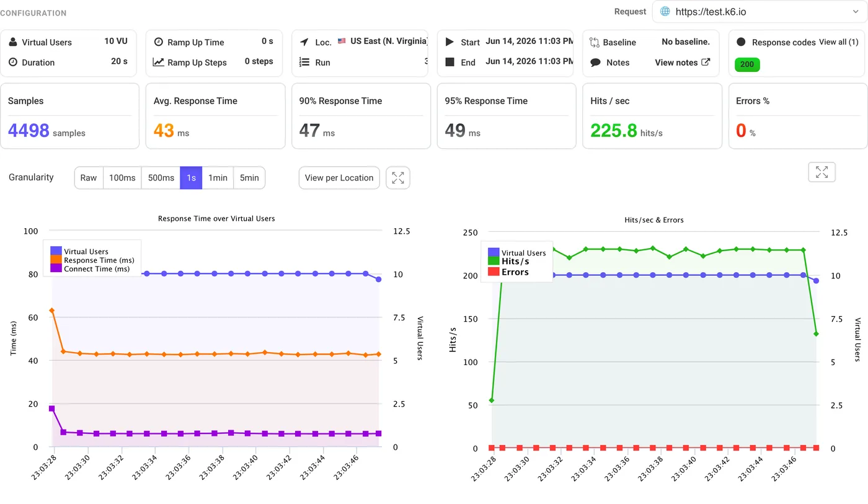The width and height of the screenshot is (868, 504).
Task: Click the 225.8 hits/s value
Action: 614,130
